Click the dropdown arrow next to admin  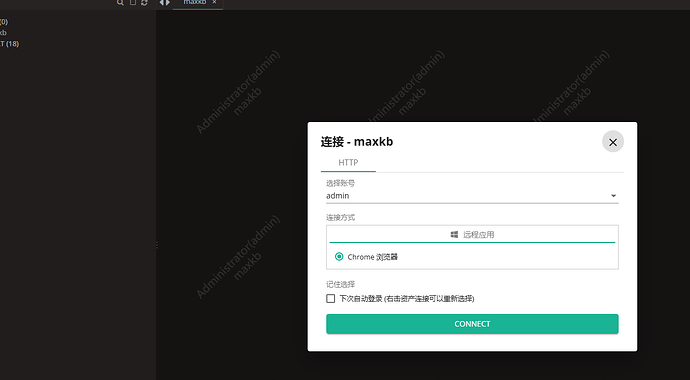click(x=613, y=196)
